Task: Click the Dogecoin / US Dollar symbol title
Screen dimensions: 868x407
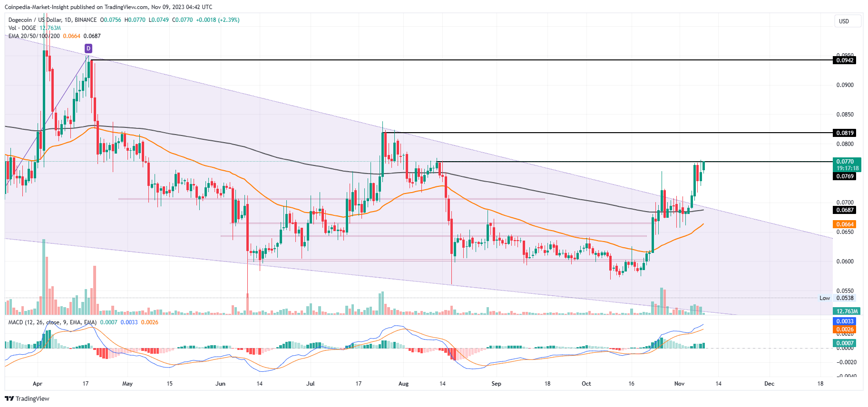Action: click(52, 20)
